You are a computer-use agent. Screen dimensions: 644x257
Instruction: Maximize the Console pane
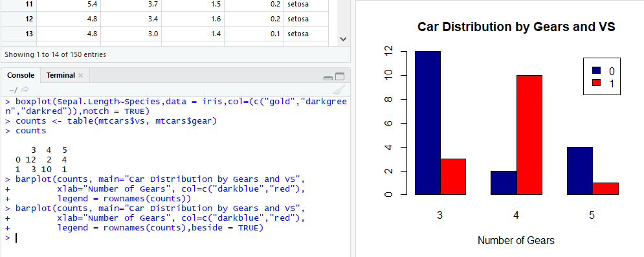[x=340, y=77]
